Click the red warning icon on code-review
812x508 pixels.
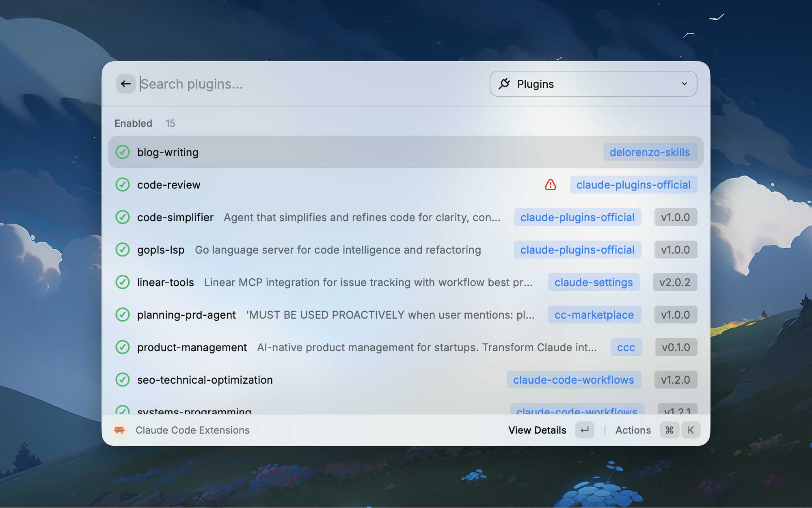coord(550,185)
